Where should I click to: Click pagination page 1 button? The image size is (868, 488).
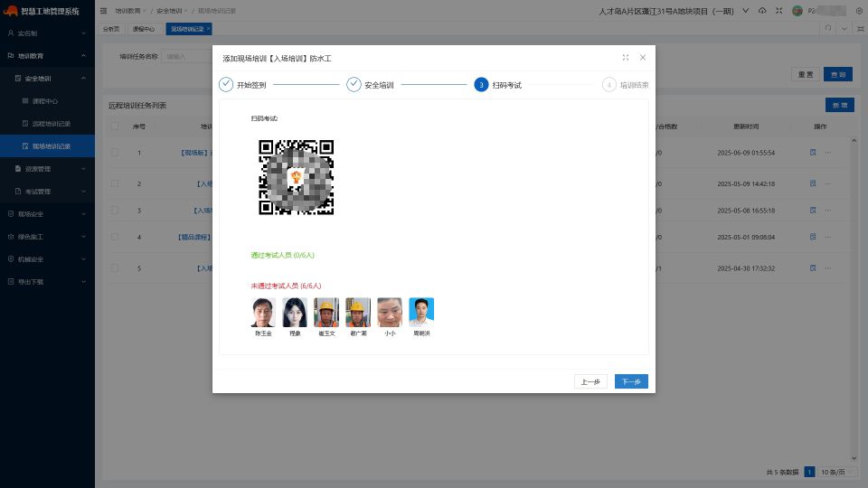point(809,472)
